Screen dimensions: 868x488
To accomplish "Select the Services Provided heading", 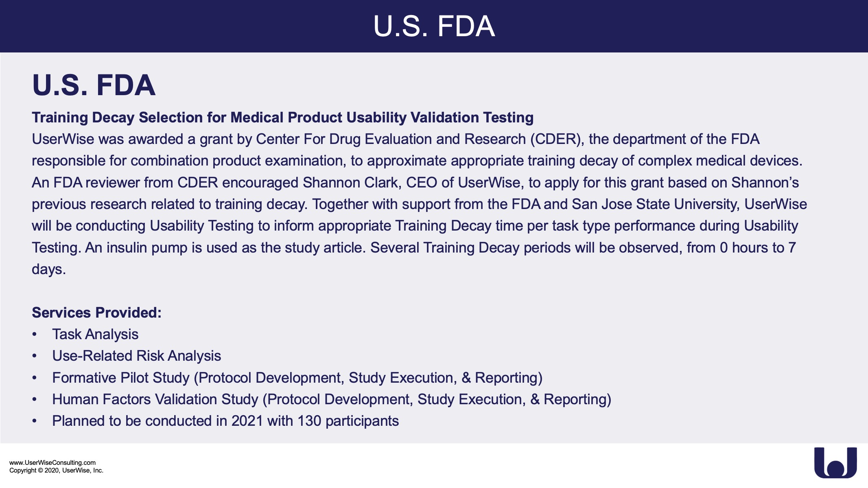I will [96, 312].
